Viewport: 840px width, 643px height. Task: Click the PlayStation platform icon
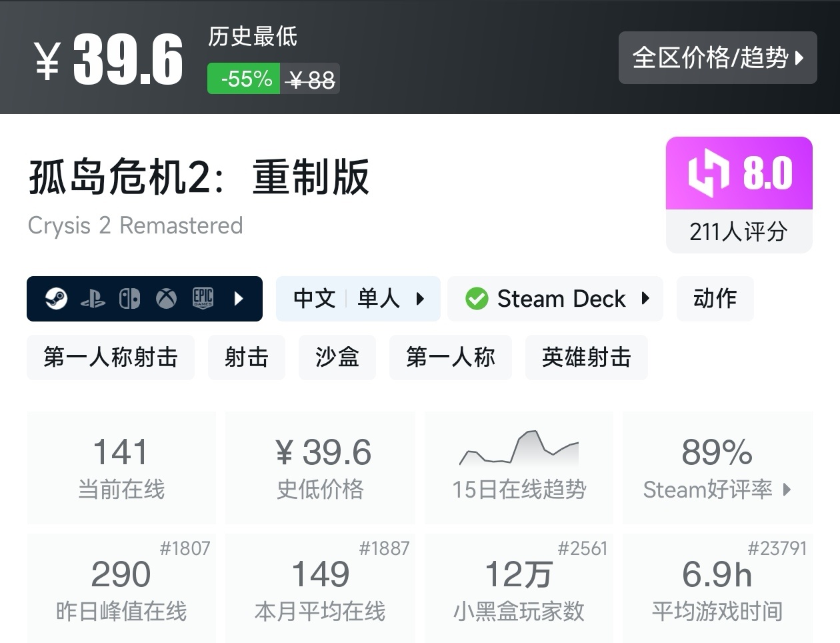93,299
